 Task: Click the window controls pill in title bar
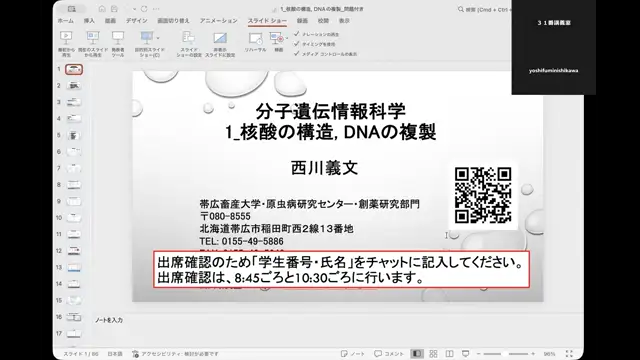[72, 9]
